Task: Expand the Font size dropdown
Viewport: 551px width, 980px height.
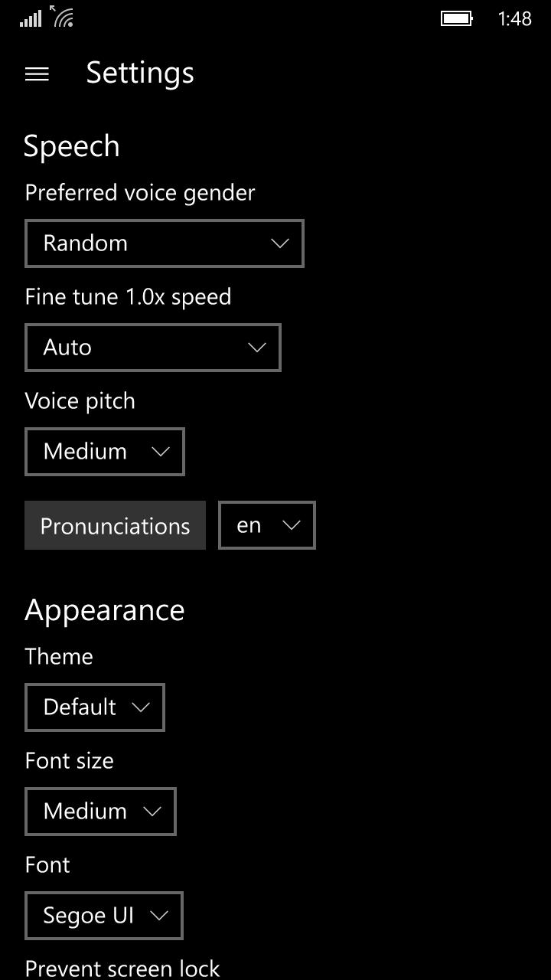Action: [x=100, y=812]
